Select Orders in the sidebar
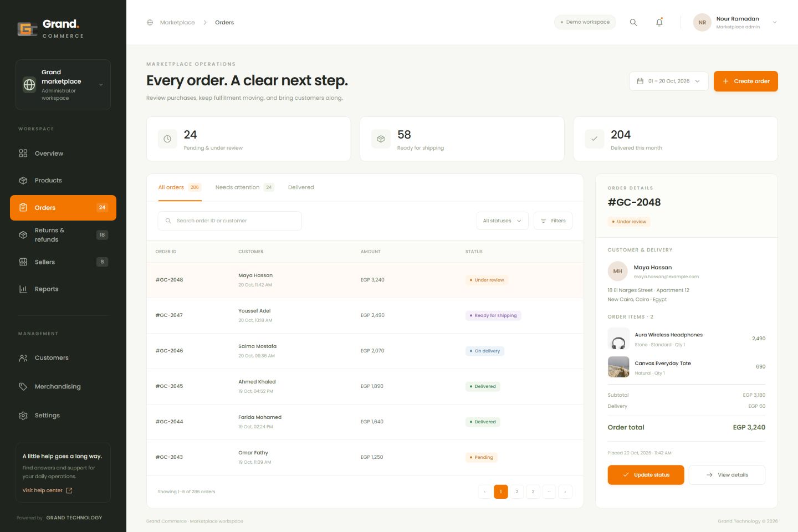 point(63,208)
